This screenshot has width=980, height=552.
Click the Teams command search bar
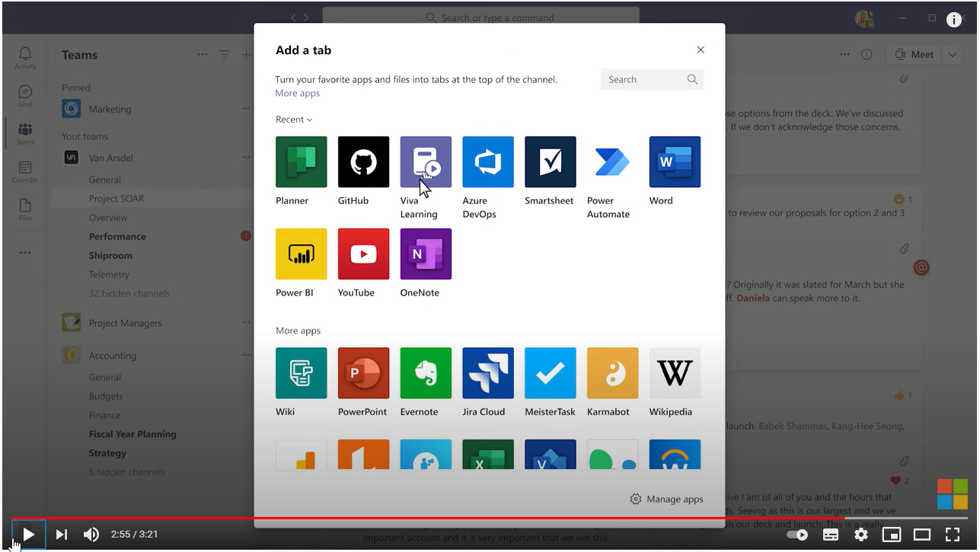click(481, 17)
